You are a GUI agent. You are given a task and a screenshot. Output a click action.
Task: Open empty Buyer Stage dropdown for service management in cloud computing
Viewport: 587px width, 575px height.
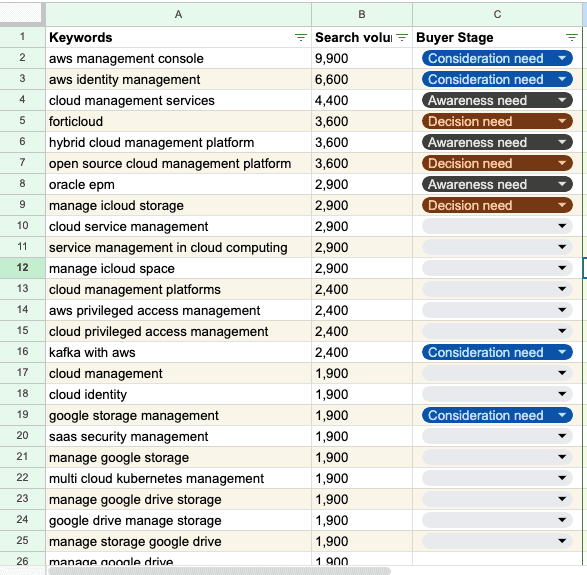click(x=497, y=247)
